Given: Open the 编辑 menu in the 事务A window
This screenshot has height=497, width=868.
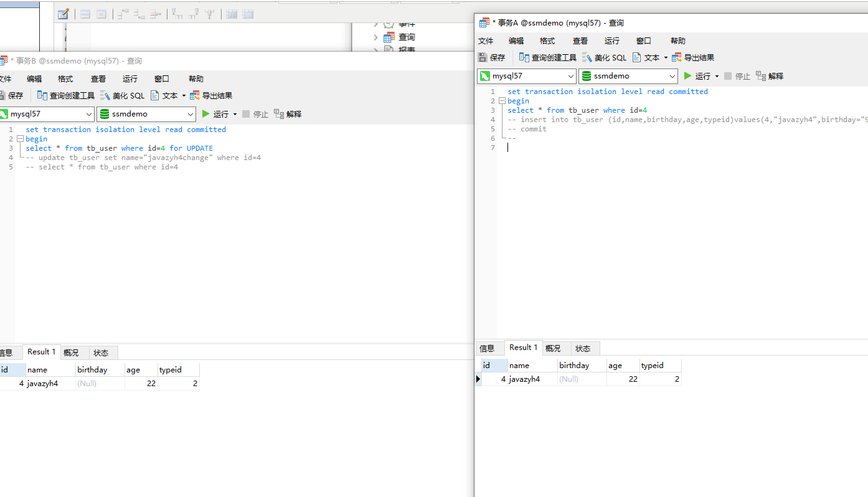Looking at the screenshot, I should (x=516, y=40).
